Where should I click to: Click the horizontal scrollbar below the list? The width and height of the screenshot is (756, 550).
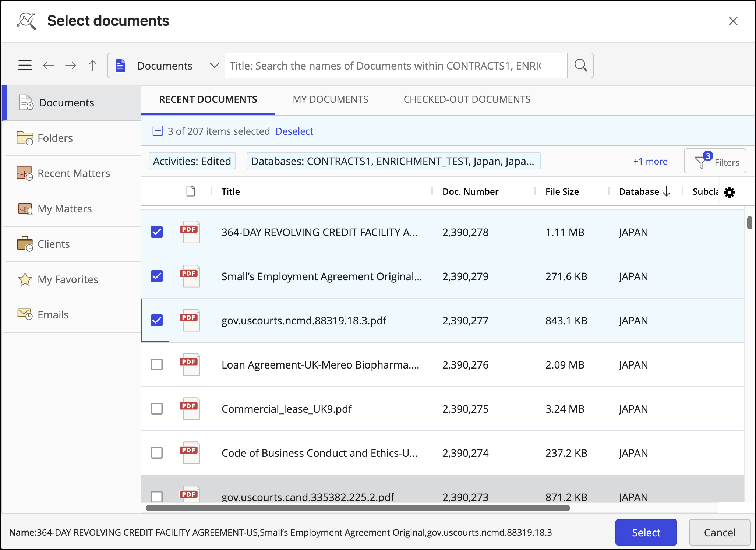coord(358,508)
